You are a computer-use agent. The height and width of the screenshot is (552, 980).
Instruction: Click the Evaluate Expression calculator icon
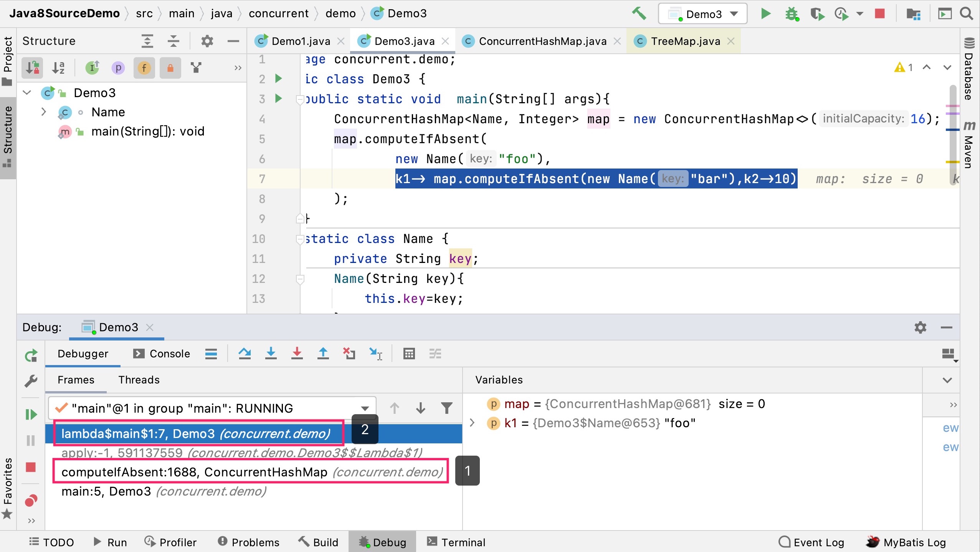click(409, 353)
